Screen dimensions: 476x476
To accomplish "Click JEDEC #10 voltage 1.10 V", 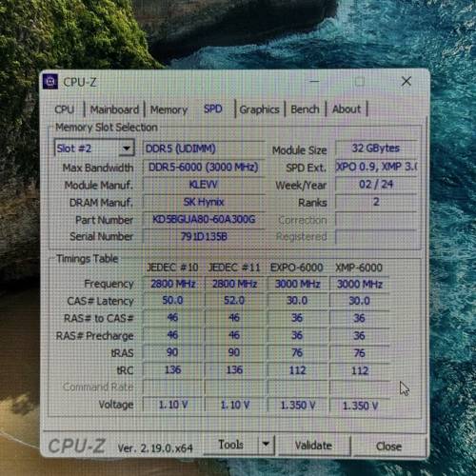I will point(173,405).
